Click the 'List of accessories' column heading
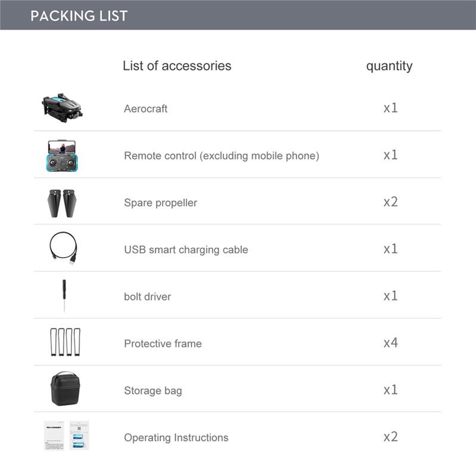Image resolution: width=476 pixels, height=476 pixels. click(177, 65)
